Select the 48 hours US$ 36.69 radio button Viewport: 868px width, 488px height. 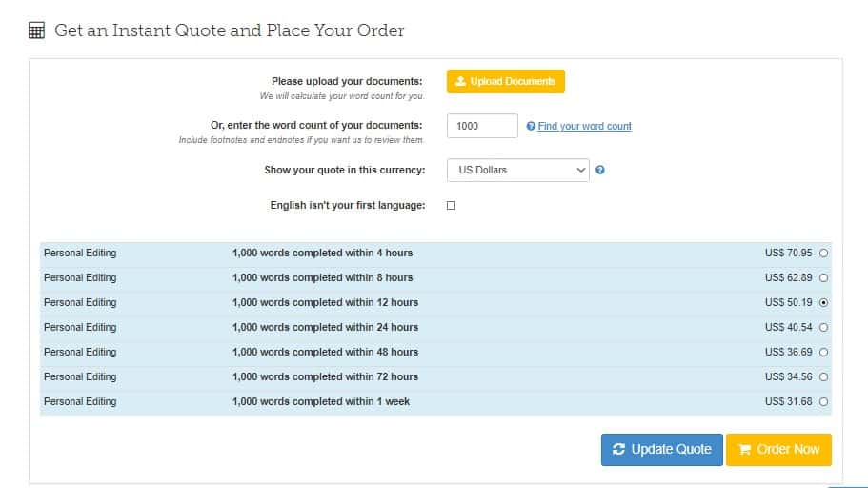point(824,353)
